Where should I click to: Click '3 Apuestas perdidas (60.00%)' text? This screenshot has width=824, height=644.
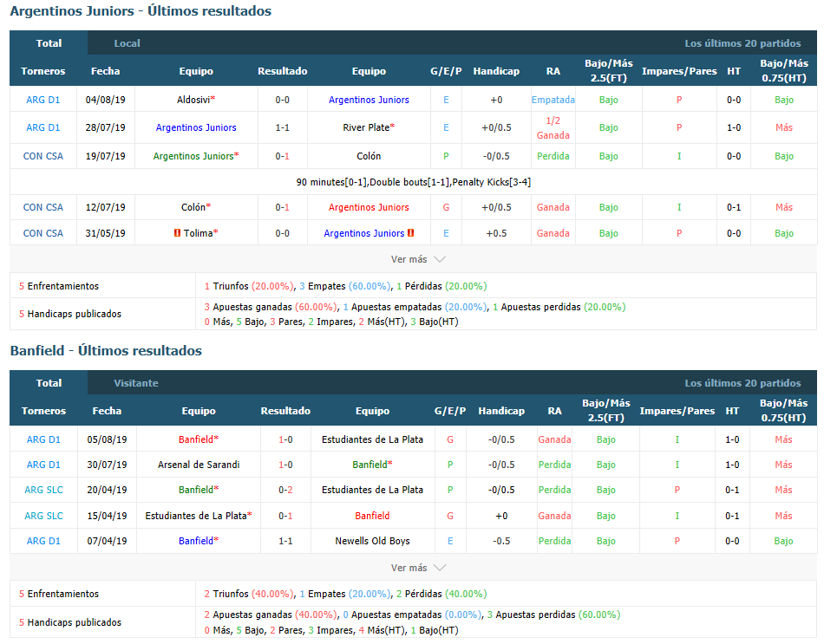[x=553, y=615]
